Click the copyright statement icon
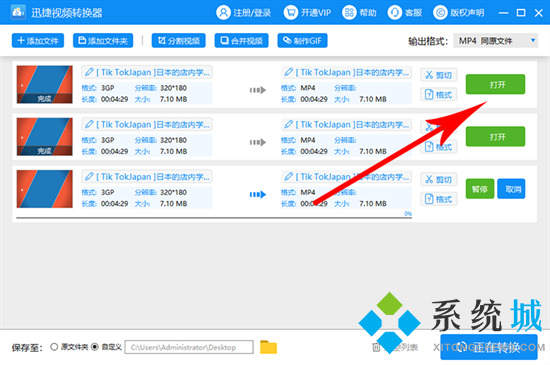550x365 pixels. [440, 13]
